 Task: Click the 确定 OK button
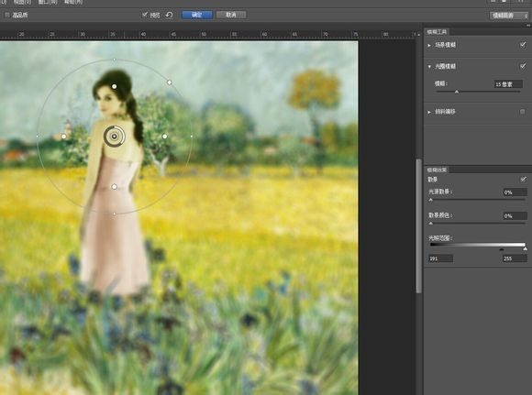[197, 15]
